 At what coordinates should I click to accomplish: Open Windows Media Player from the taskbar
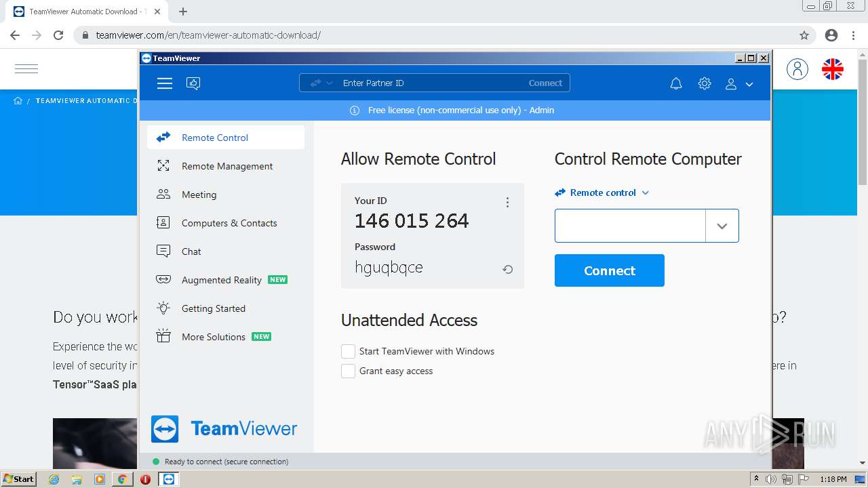[x=100, y=479]
